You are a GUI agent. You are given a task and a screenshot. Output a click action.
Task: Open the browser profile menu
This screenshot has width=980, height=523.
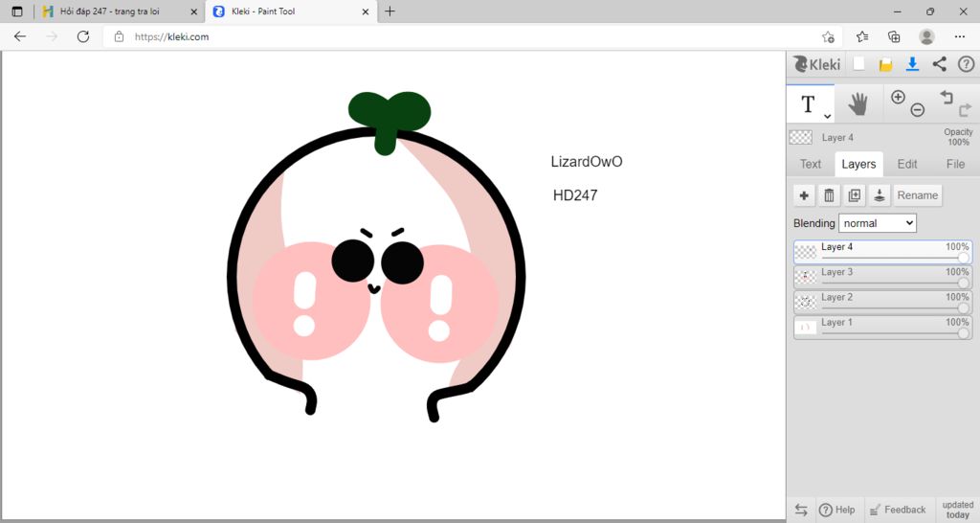click(926, 37)
